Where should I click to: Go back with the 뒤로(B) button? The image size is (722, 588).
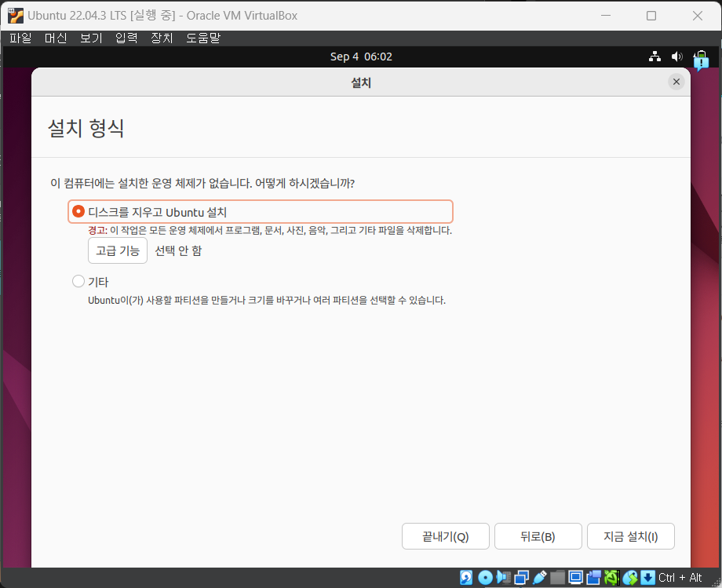click(538, 536)
